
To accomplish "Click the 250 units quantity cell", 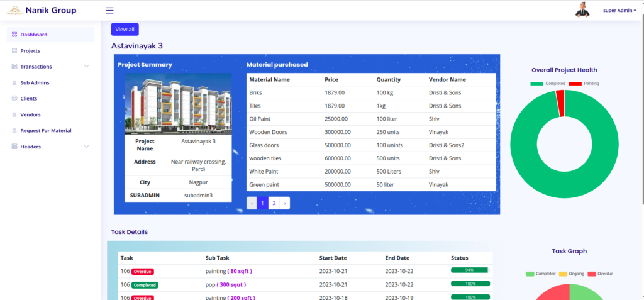I will click(388, 132).
